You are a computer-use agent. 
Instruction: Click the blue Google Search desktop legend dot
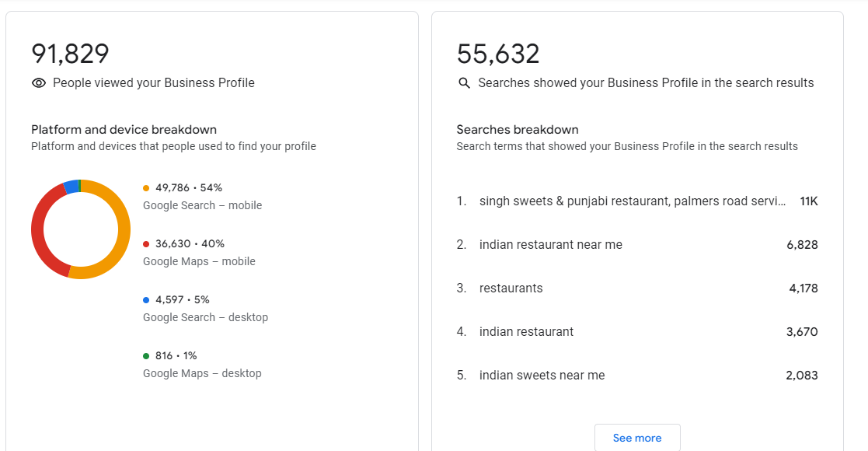pyautogui.click(x=146, y=300)
